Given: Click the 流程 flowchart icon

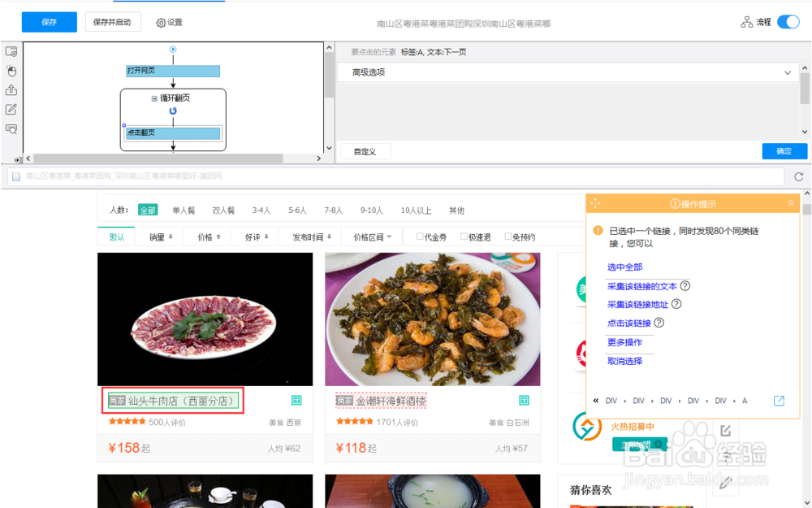Looking at the screenshot, I should point(746,22).
